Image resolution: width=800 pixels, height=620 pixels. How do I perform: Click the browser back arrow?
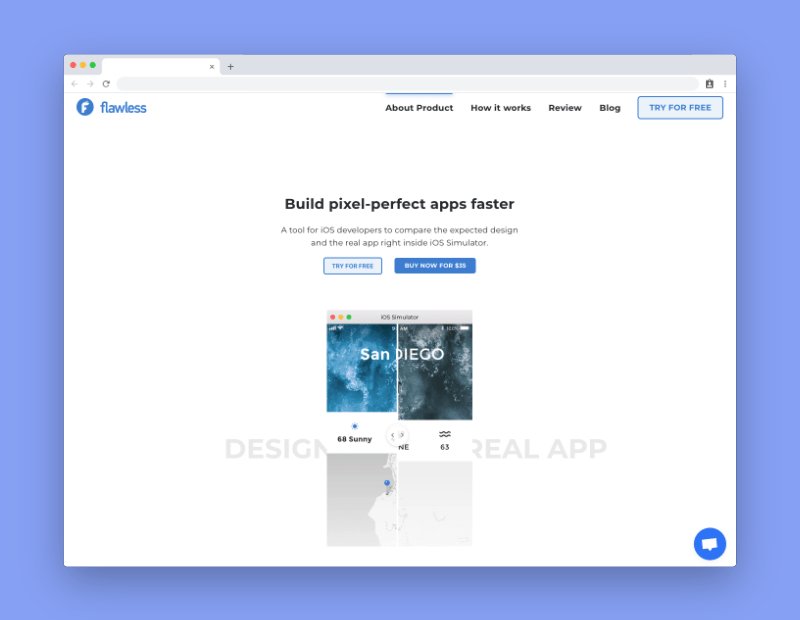click(x=75, y=84)
